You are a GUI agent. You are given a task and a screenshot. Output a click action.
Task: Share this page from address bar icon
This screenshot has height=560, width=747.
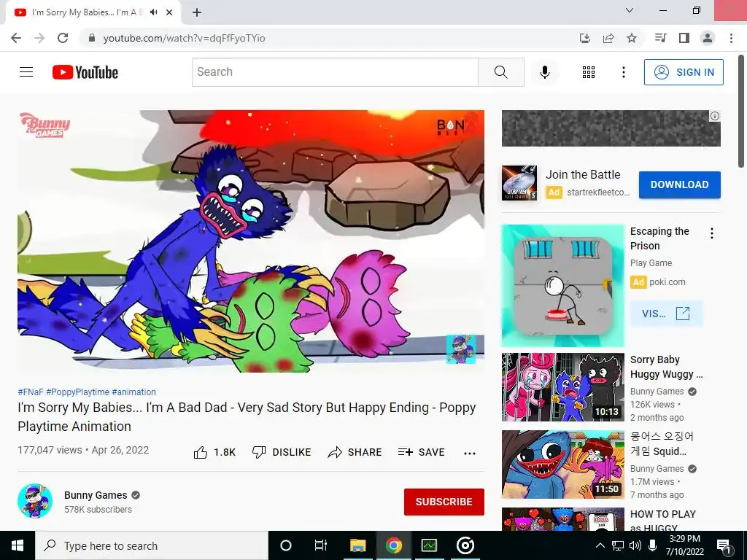coord(608,38)
